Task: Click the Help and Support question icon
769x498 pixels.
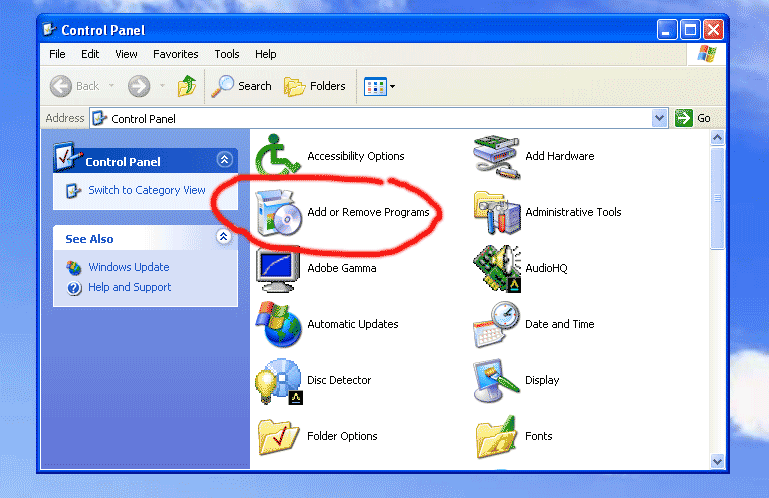Action: coord(74,288)
